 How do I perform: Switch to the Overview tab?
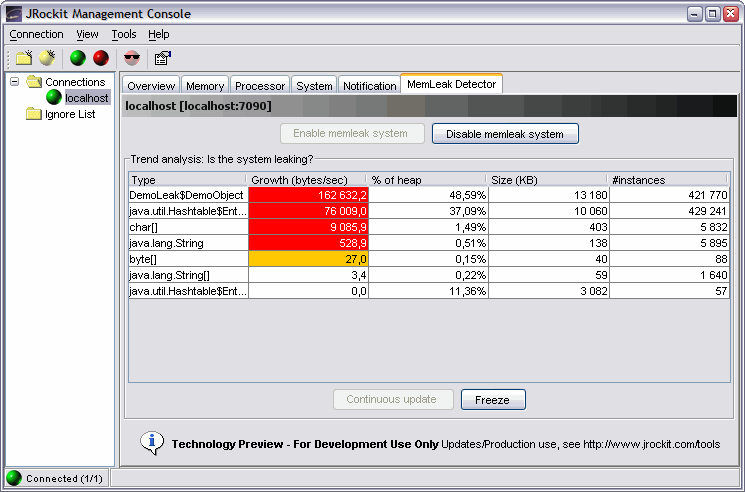coord(151,85)
